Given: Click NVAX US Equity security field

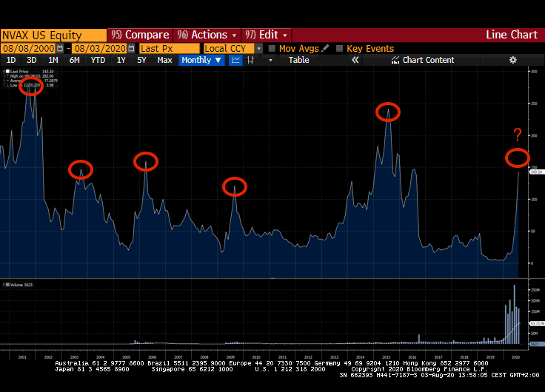Looking at the screenshot, I should (53, 35).
